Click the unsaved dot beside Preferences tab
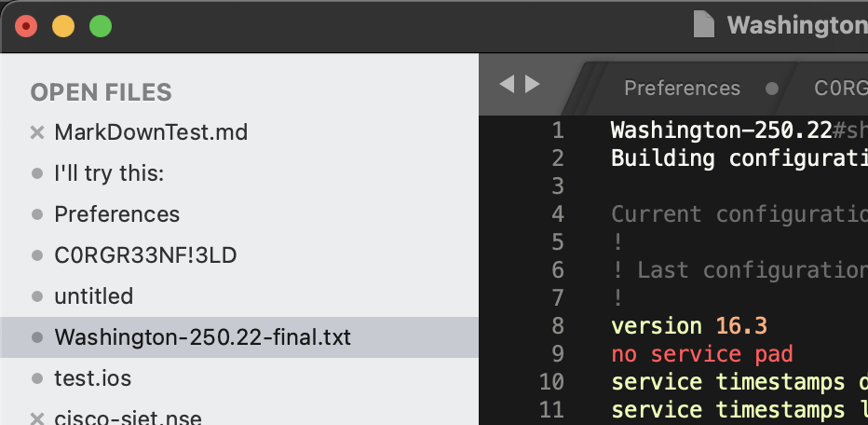868x425 pixels. coord(772,89)
